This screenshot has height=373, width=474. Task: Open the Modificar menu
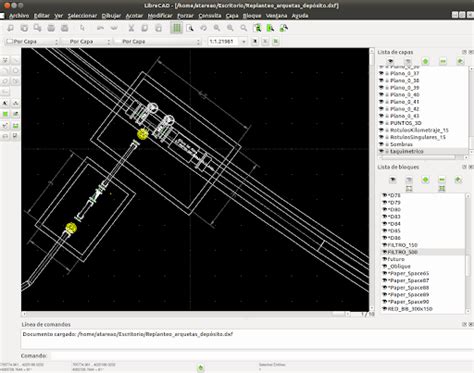[160, 16]
